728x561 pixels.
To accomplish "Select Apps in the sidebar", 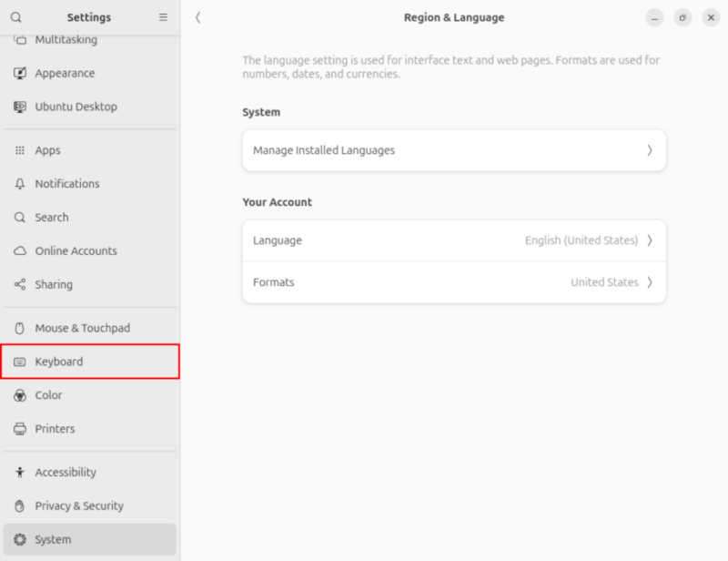I will 47,150.
